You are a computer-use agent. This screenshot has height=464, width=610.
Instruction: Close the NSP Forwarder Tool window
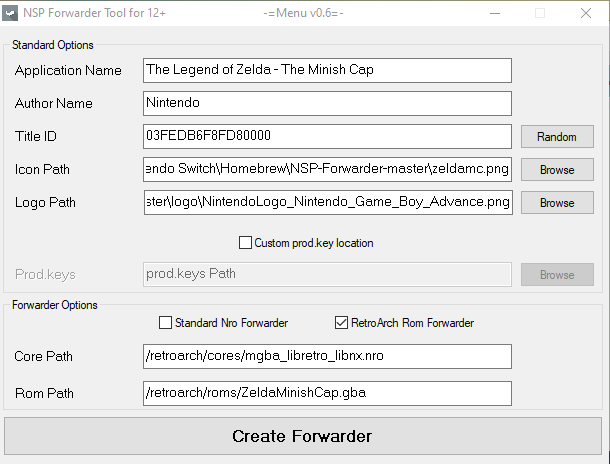coord(586,14)
